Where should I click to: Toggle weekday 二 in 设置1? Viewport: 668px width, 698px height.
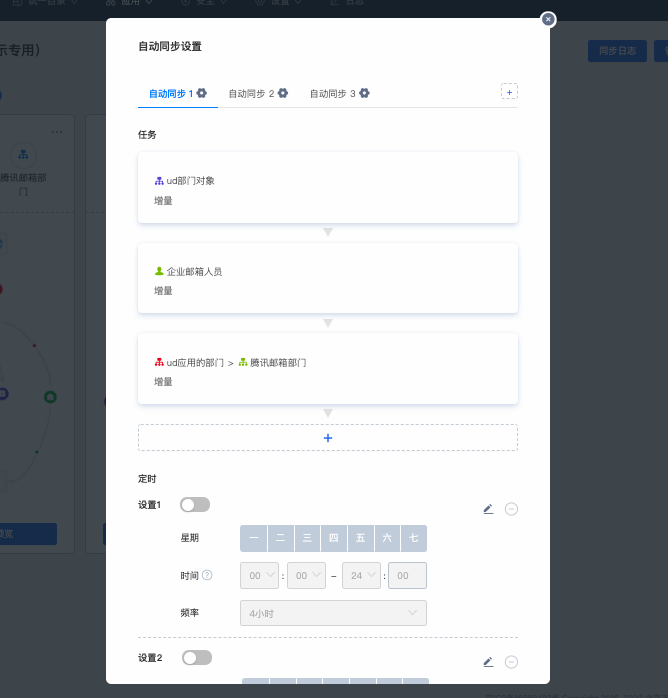(280, 538)
